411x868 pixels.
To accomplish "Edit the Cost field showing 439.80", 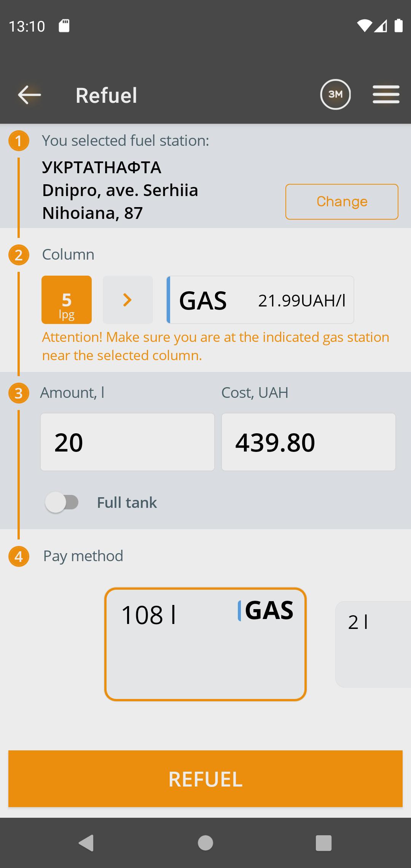I will tap(308, 442).
